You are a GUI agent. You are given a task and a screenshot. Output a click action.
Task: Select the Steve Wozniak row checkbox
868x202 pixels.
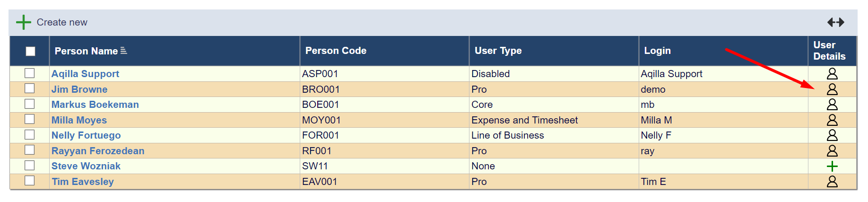coord(30,165)
